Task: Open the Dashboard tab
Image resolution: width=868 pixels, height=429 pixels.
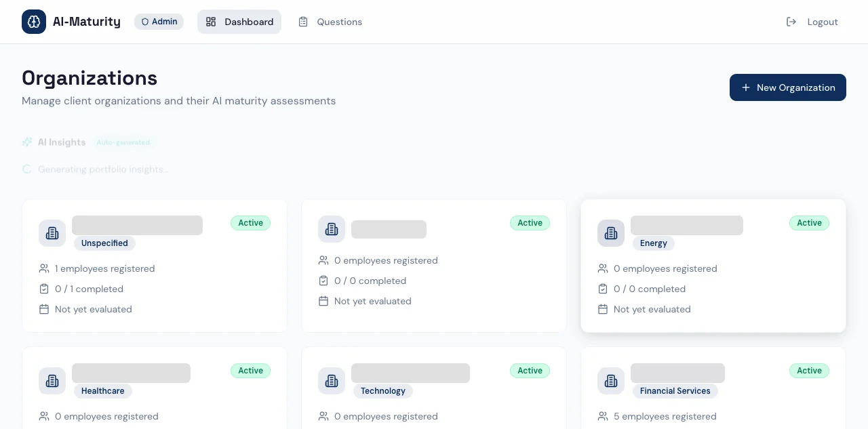Action: pos(239,22)
